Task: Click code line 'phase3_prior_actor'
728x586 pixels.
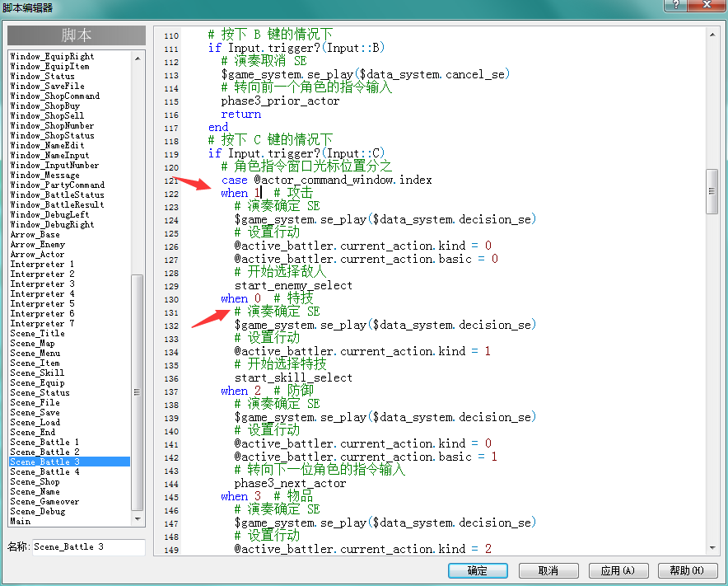Action: click(x=281, y=101)
